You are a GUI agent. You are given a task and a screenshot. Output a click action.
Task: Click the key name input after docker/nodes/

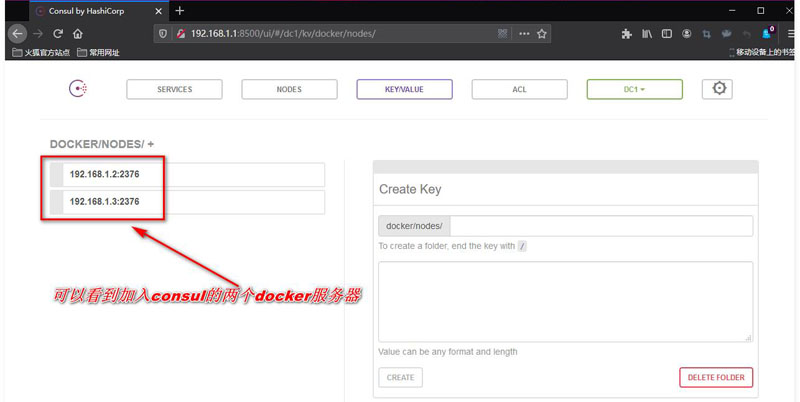(x=601, y=226)
